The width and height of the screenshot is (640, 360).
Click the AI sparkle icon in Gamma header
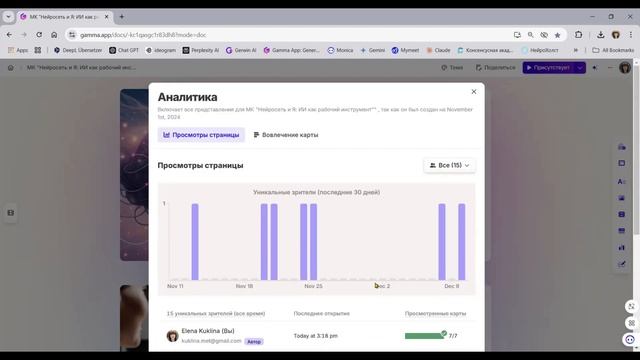[595, 68]
